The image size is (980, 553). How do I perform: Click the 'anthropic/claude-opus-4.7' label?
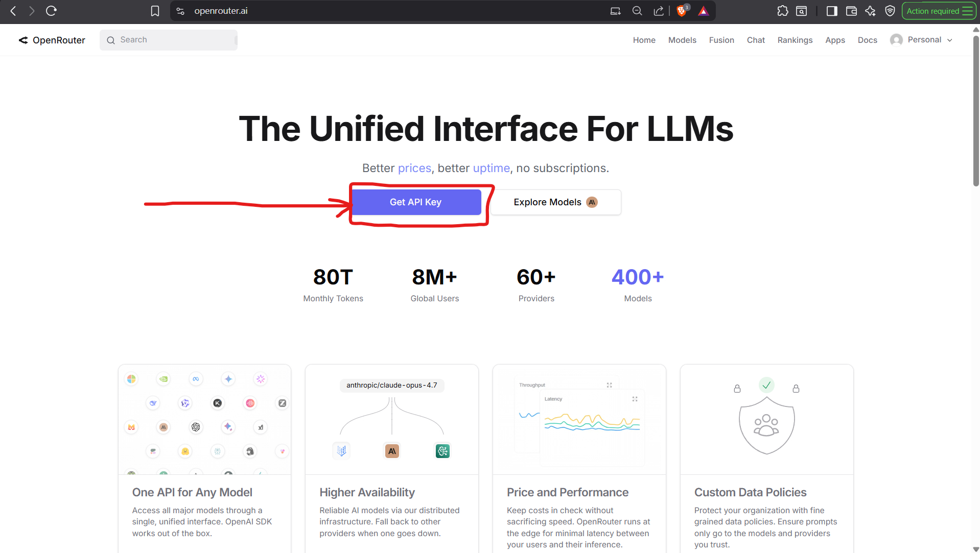click(391, 385)
